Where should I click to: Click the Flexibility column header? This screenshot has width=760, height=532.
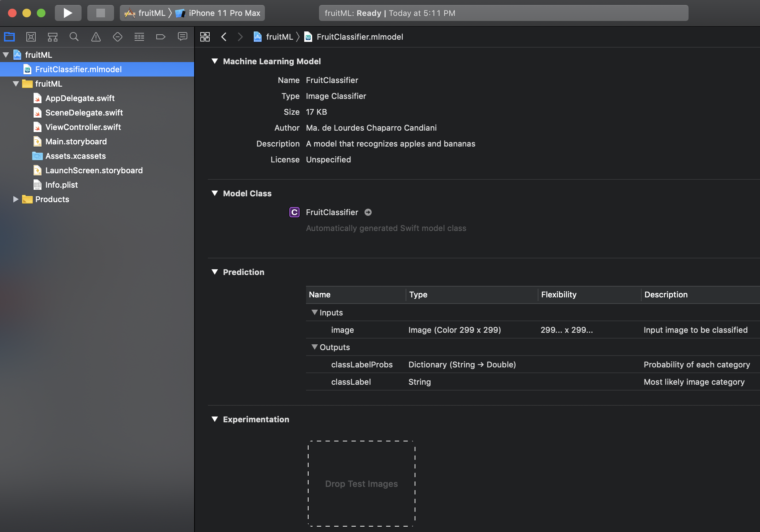point(590,295)
